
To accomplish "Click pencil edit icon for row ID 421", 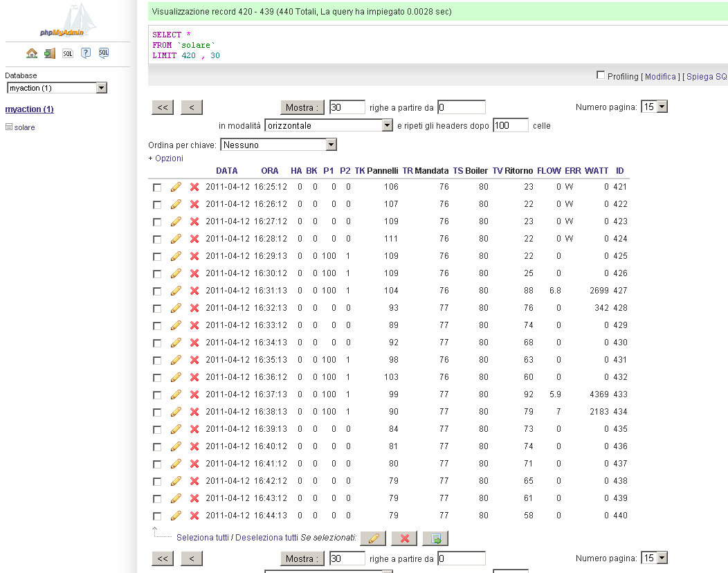I will [x=176, y=187].
